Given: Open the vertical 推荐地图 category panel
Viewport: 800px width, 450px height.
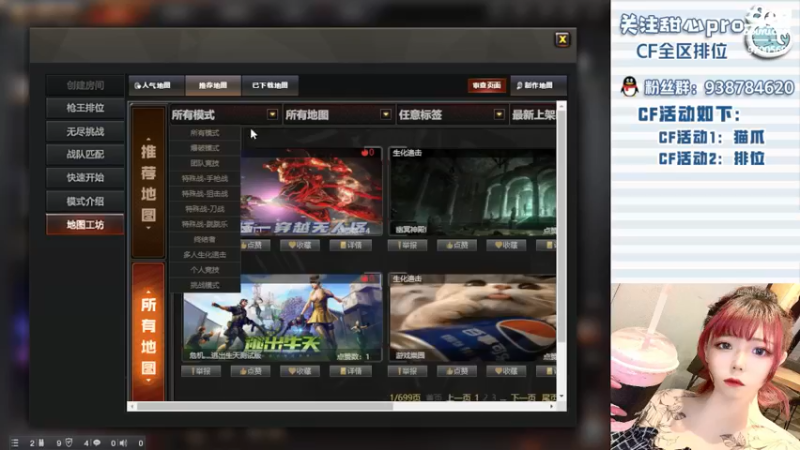Looking at the screenshot, I should tap(148, 182).
